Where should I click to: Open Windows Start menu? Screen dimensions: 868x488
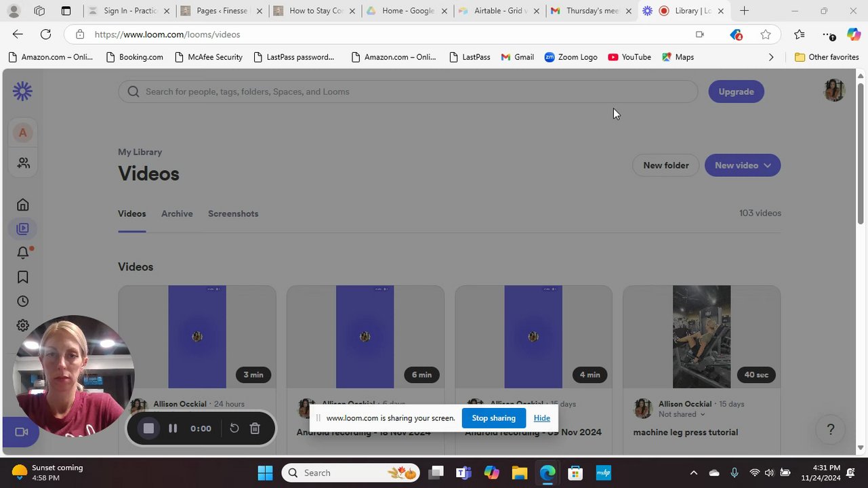(x=265, y=473)
